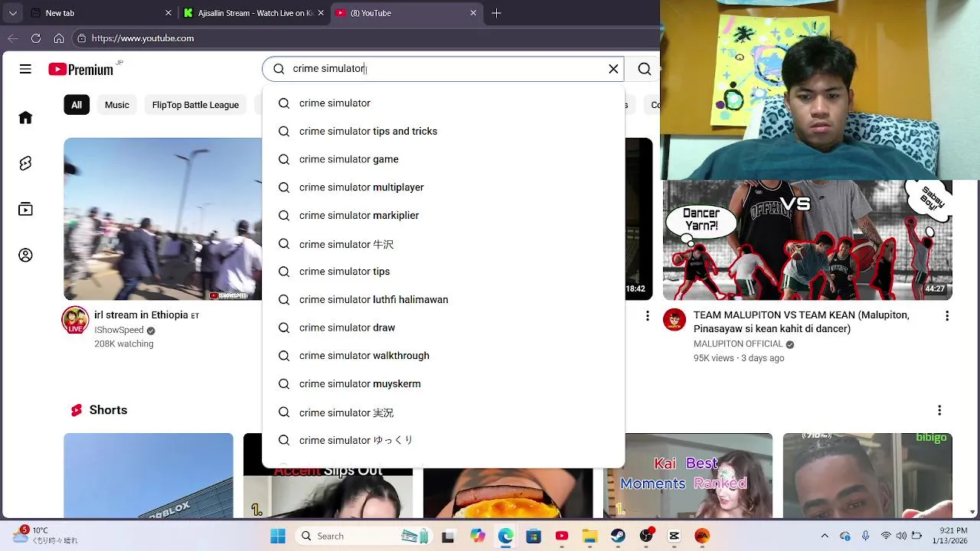Open 'irl stream in Ethiopia' title link

[146, 315]
